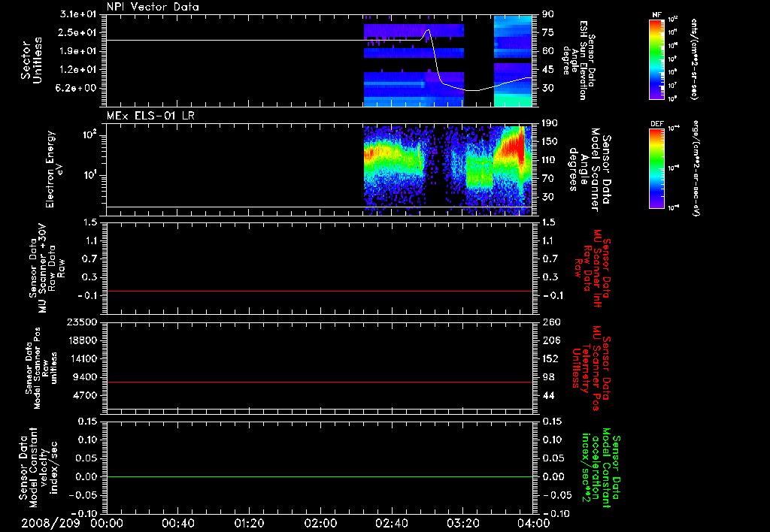Click the green zero line in the velocity panel
Screen dimensions: 770x532
320,476
